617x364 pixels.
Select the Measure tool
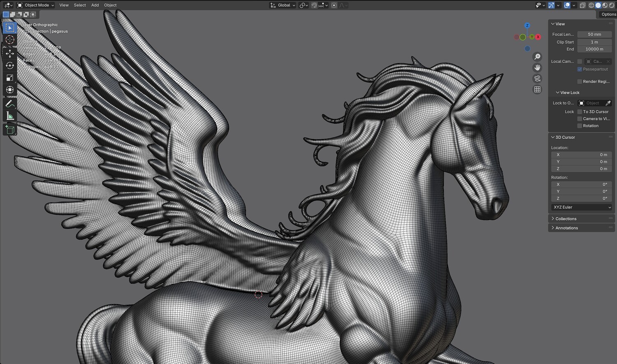point(10,116)
